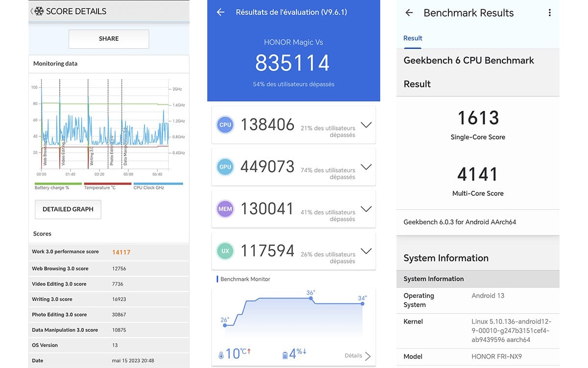Image resolution: width=588 pixels, height=368 pixels.
Task: Select Data Manipulation 3.0 score row
Action: [x=109, y=330]
